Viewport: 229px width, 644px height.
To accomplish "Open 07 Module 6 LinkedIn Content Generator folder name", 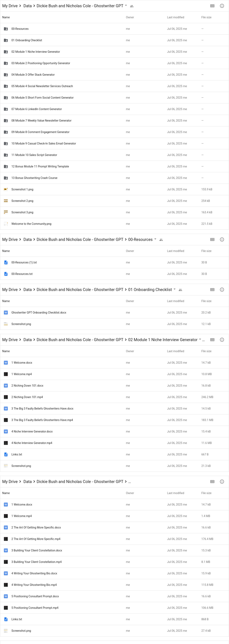I will pyautogui.click(x=36, y=109).
